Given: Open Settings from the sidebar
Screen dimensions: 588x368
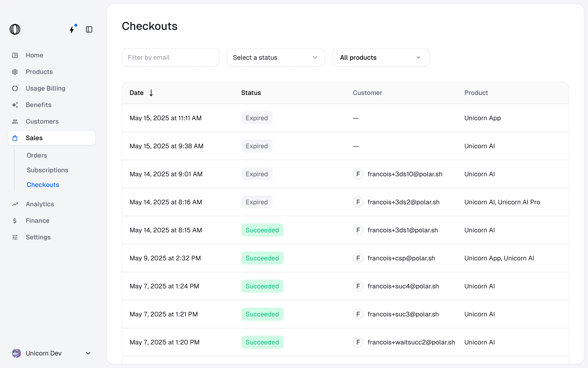Looking at the screenshot, I should click(38, 237).
